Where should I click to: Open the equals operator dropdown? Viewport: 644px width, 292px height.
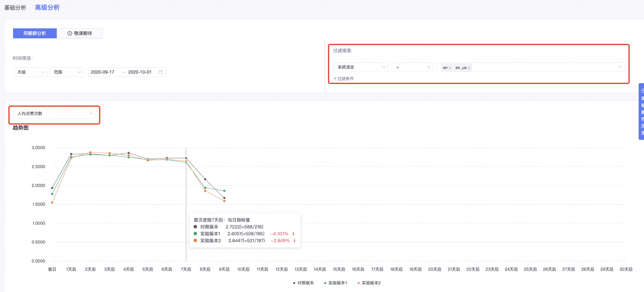[412, 67]
